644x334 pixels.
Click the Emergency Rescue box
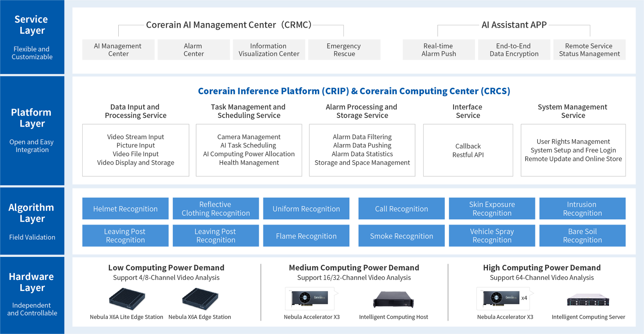(x=344, y=50)
